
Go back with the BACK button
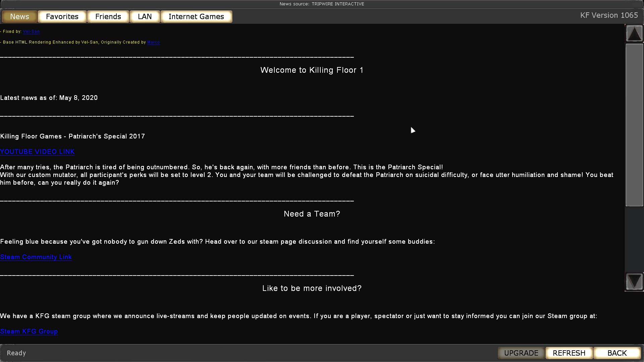[617, 353]
